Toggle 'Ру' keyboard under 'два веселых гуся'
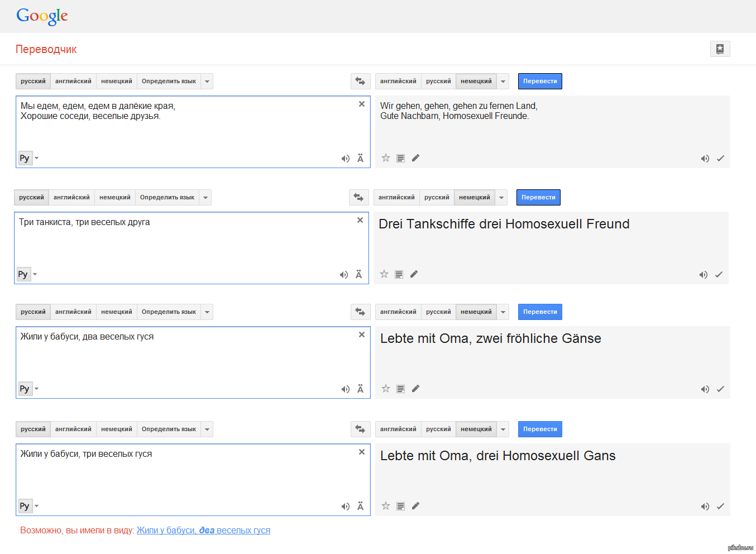This screenshot has height=554, width=756. (x=25, y=389)
